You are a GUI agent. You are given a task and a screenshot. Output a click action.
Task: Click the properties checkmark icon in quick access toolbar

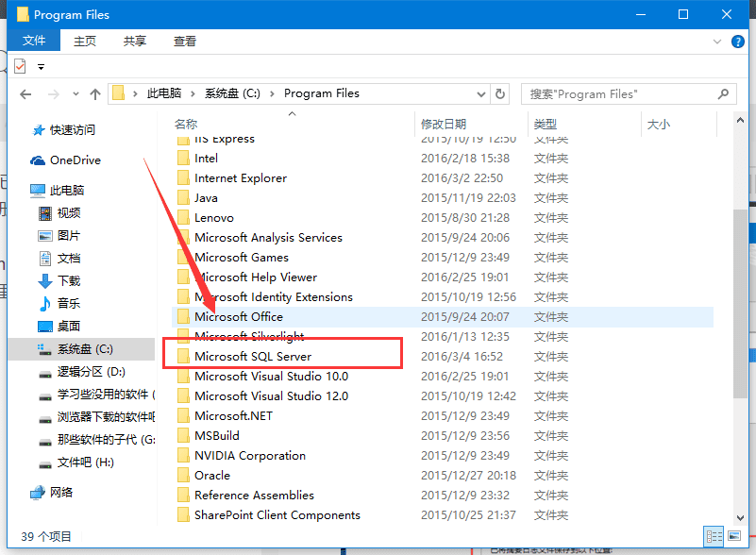20,66
